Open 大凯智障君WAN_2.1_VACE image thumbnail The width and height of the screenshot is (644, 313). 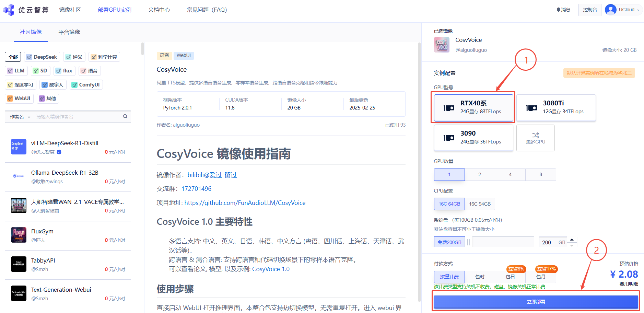pos(19,206)
